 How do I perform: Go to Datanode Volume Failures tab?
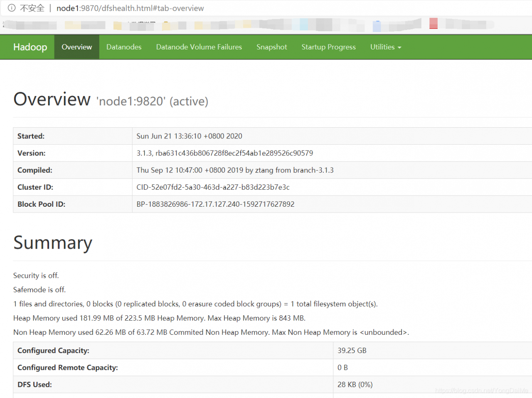click(x=199, y=47)
